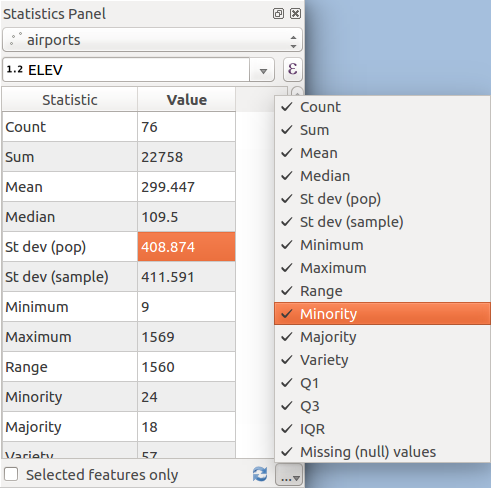The width and height of the screenshot is (491, 488).
Task: Select the 411.591 sample st dev cell
Action: 186,277
